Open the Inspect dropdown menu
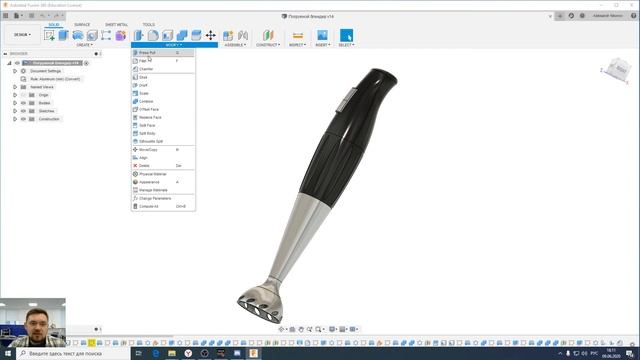Image resolution: width=640 pixels, height=360 pixels. (298, 45)
